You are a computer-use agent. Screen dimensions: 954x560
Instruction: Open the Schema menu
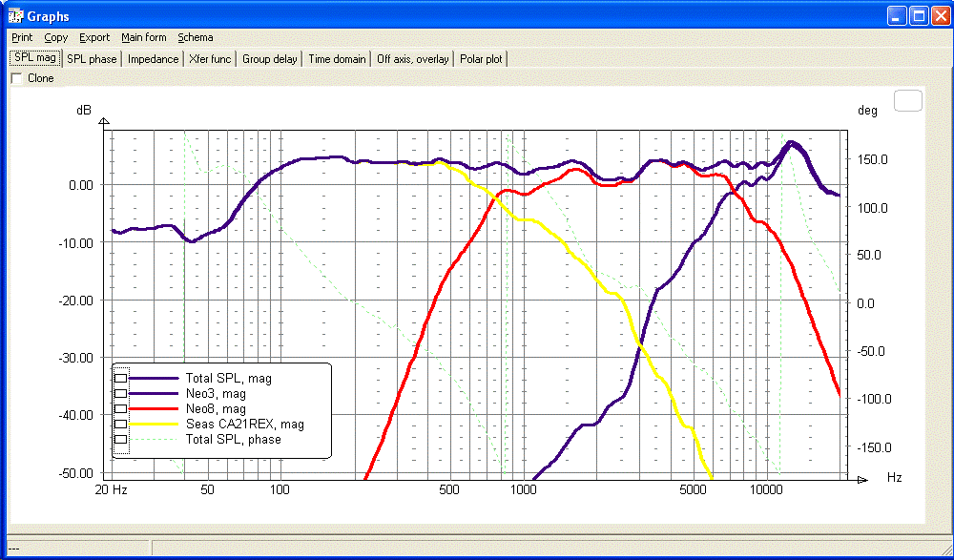pos(196,38)
